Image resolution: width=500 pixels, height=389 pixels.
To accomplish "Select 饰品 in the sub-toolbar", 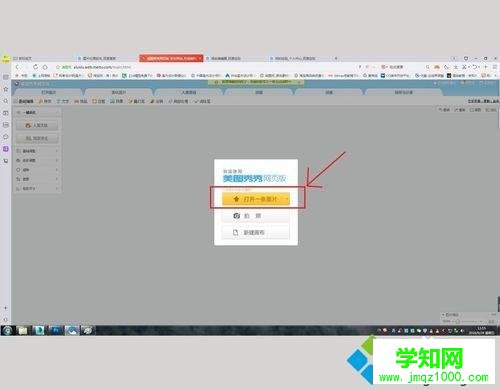I will (81, 101).
